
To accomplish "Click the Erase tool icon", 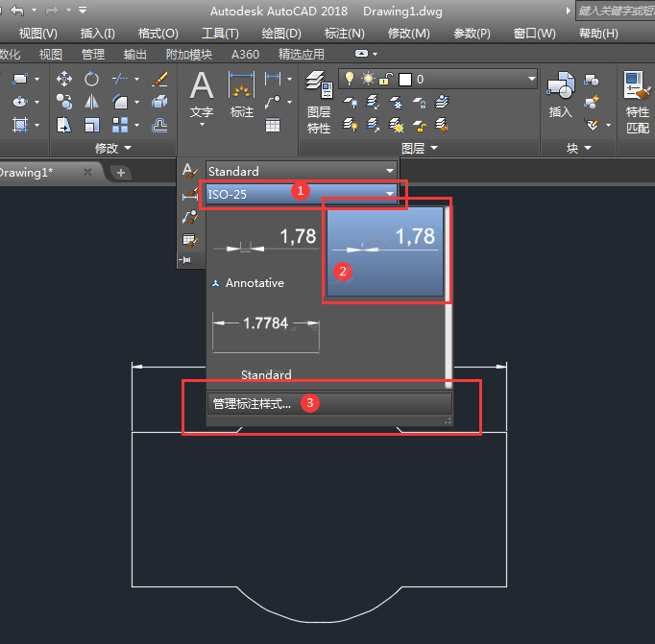I will [x=160, y=79].
